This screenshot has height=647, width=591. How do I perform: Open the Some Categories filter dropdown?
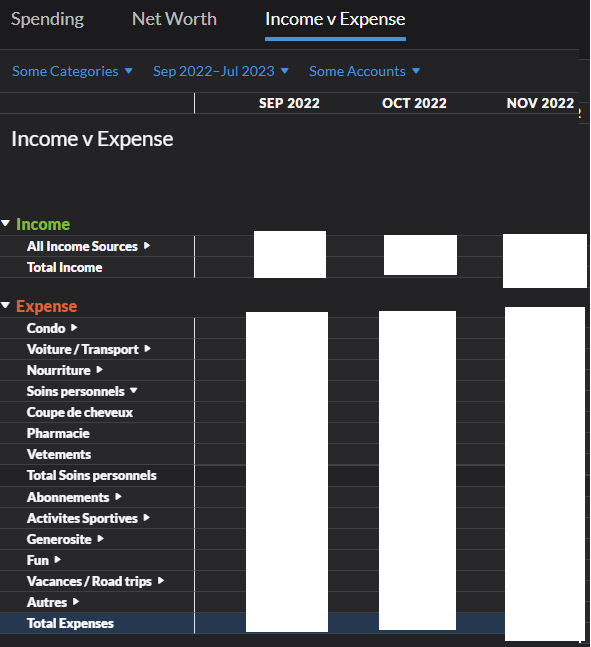[72, 71]
